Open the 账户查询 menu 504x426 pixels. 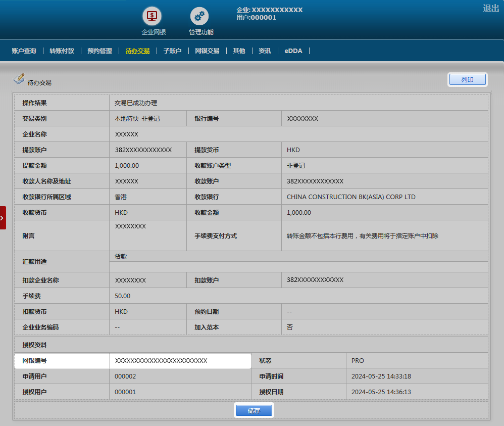tap(24, 51)
